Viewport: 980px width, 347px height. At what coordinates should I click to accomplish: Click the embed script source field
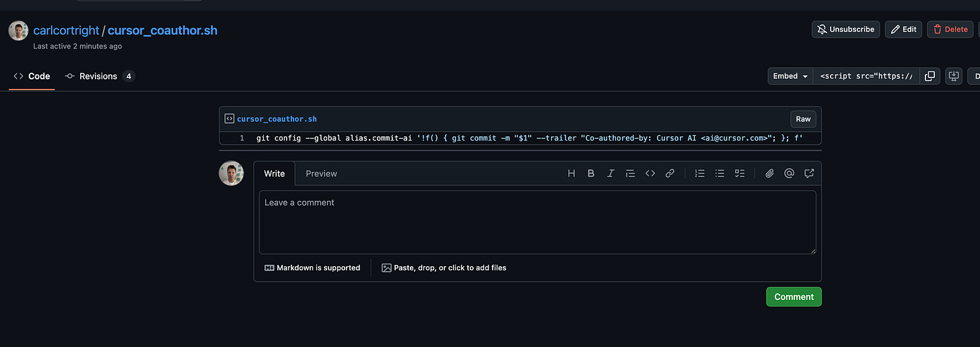tap(866, 76)
